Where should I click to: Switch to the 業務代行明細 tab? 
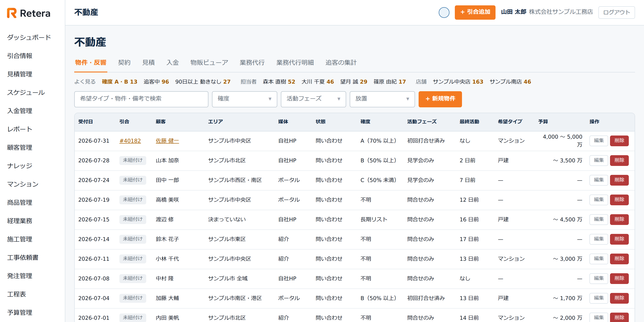click(x=295, y=63)
